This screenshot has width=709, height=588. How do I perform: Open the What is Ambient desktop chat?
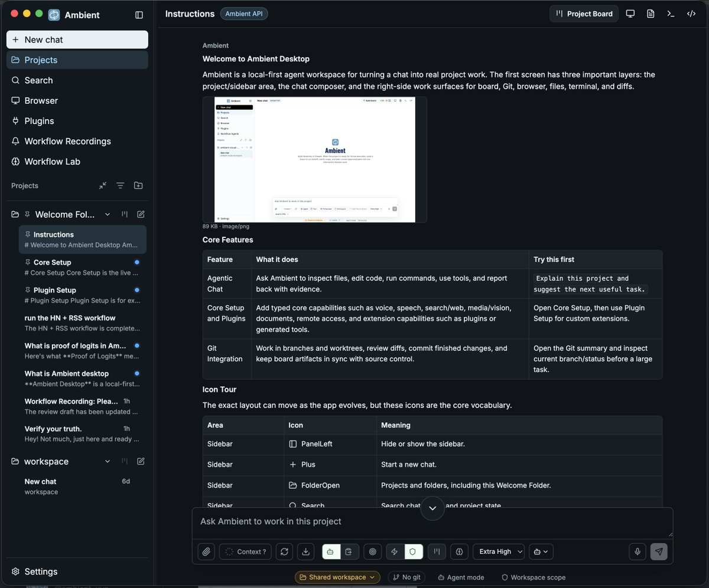(82, 378)
